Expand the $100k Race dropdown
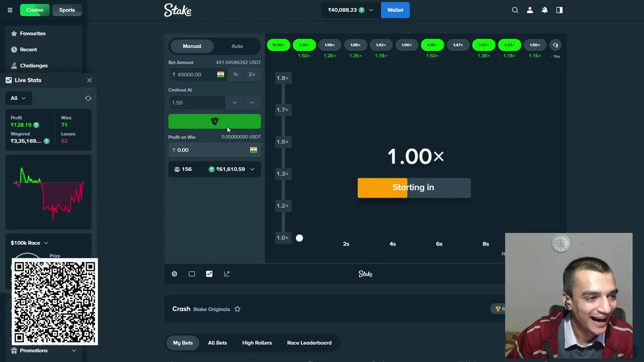Screen dimensions: 644x362 (46, 243)
